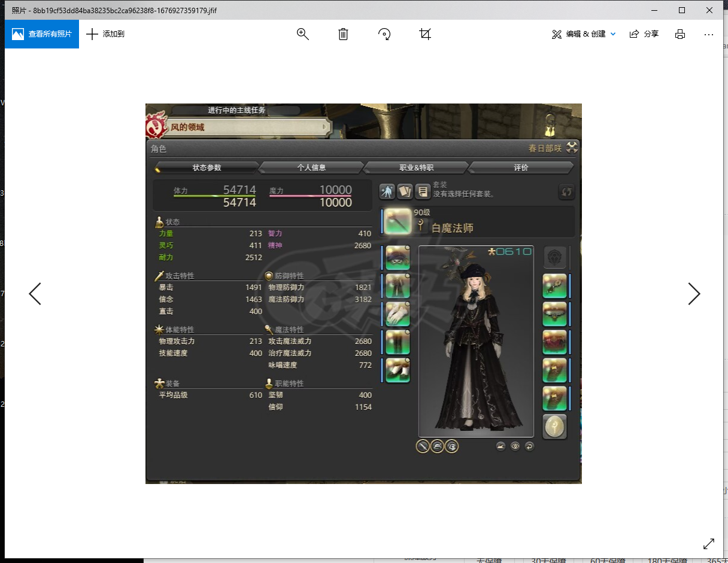This screenshot has width=728, height=563.
Task: Delete the photo with trash icon
Action: [x=343, y=34]
